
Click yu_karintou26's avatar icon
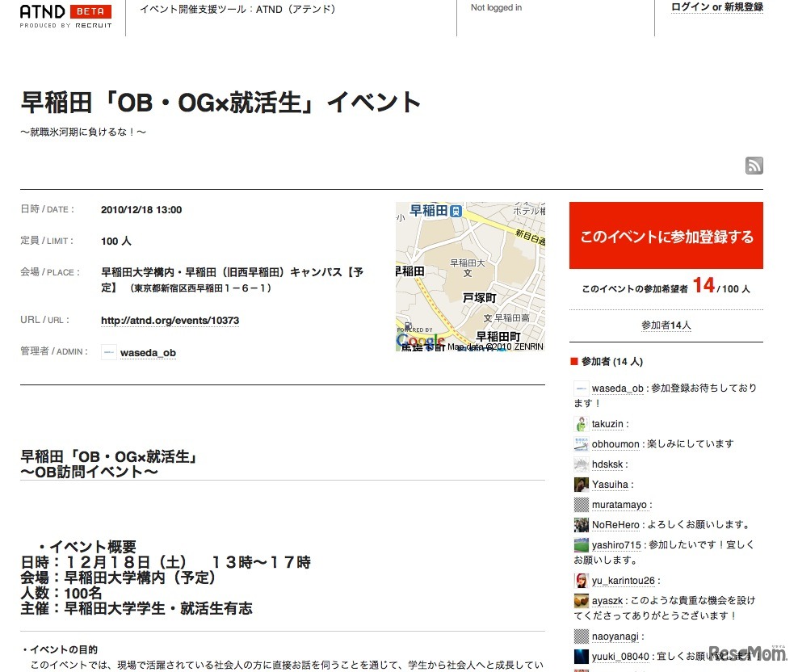[581, 580]
